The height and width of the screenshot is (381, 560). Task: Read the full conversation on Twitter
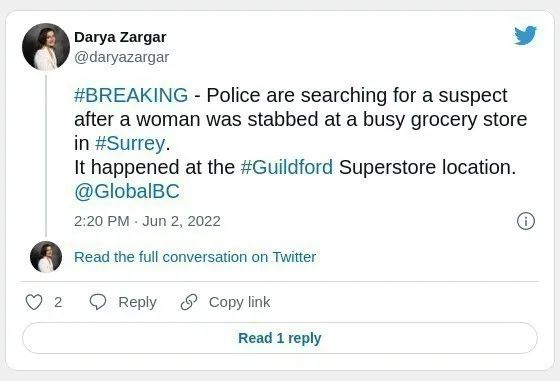pyautogui.click(x=195, y=257)
